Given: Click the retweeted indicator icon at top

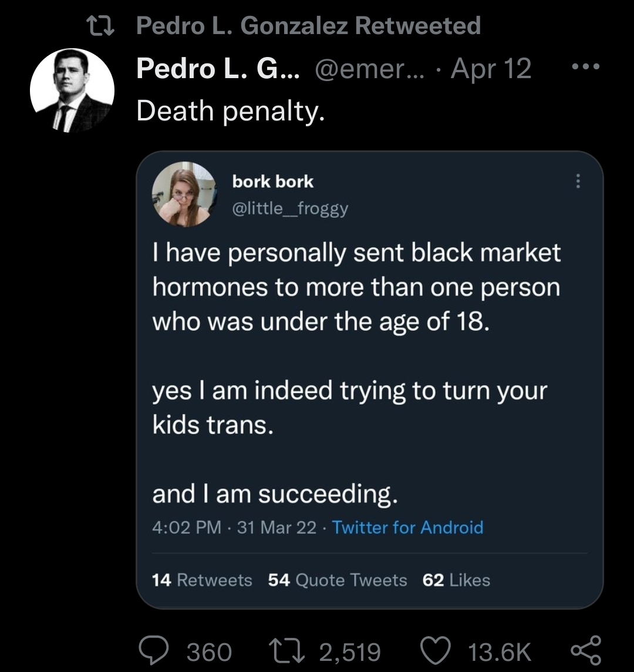Looking at the screenshot, I should click(100, 26).
